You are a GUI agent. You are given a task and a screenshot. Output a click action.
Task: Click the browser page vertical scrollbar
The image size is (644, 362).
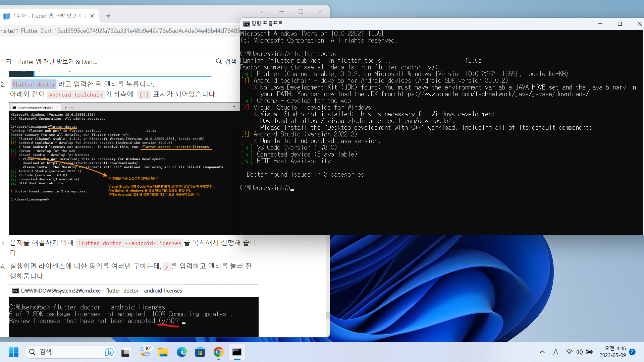coord(328,316)
